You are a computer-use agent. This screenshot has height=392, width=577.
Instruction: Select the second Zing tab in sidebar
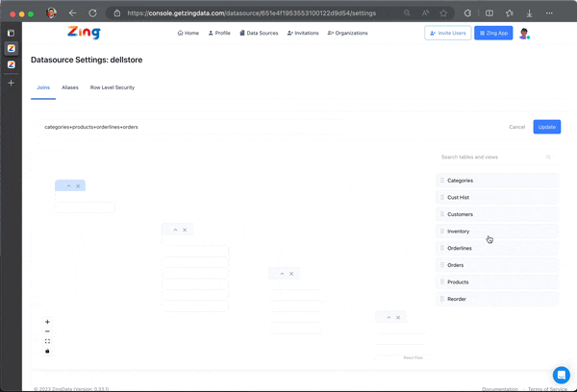(x=11, y=64)
